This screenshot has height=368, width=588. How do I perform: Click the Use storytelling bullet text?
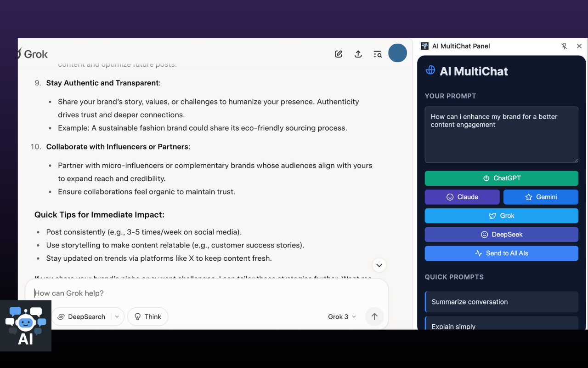point(175,245)
